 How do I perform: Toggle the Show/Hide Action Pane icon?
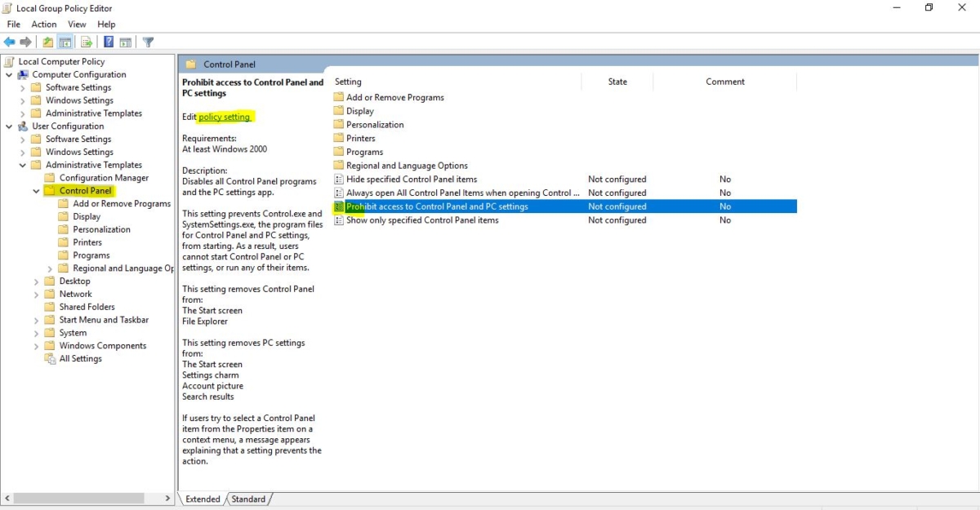click(125, 42)
